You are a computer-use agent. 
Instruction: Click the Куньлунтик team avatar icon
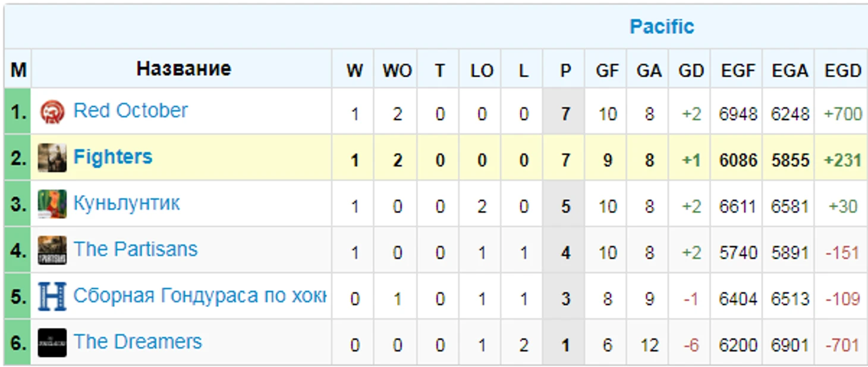[x=52, y=204]
